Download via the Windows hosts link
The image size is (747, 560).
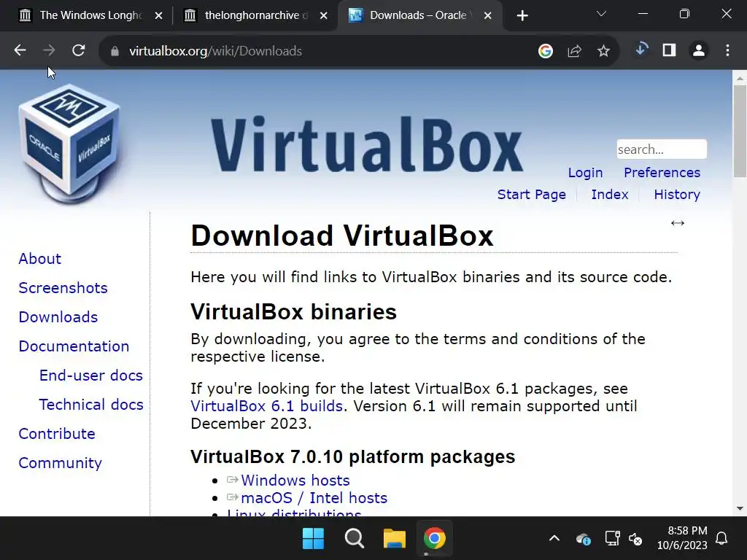295,480
